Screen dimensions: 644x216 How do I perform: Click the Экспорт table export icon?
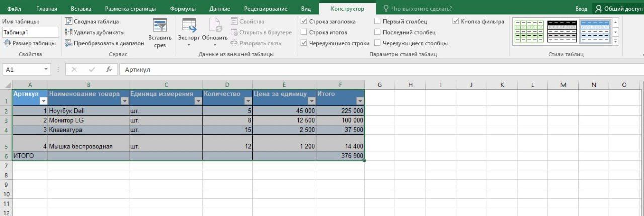pos(189,25)
